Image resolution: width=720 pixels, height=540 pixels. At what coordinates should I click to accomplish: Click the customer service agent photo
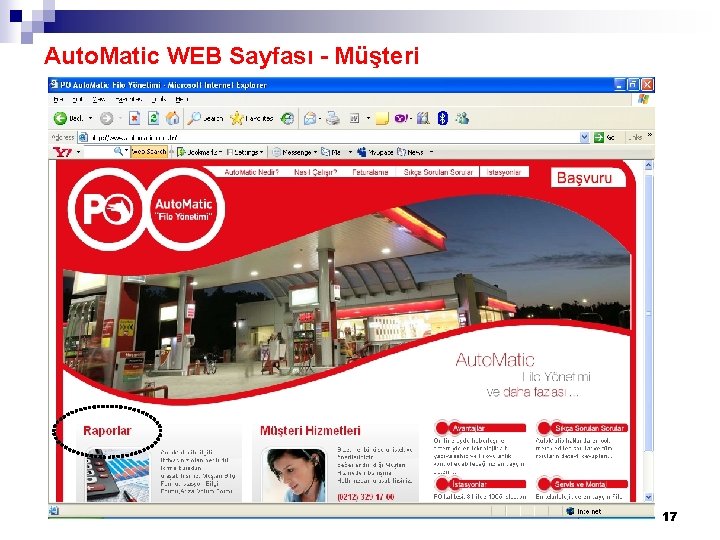[x=296, y=475]
